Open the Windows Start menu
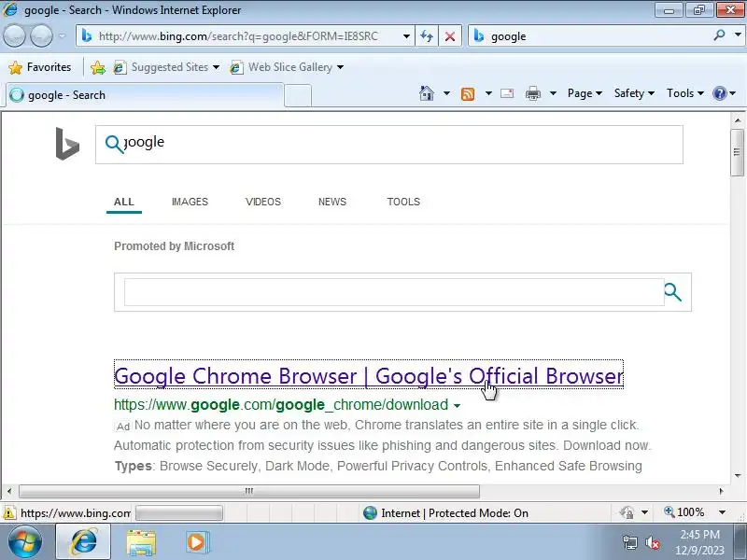The width and height of the screenshot is (747, 560). [24, 542]
